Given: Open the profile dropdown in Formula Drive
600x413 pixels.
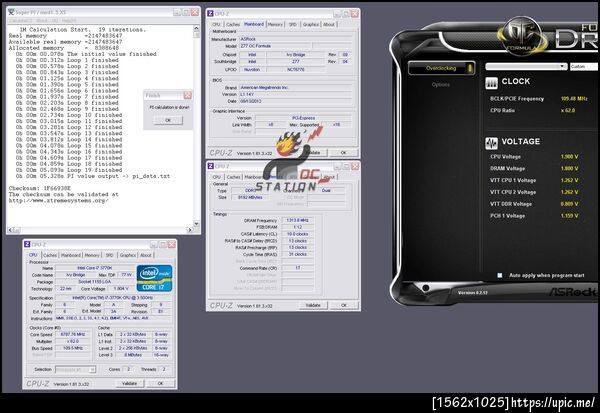Looking at the screenshot, I should [x=526, y=67].
